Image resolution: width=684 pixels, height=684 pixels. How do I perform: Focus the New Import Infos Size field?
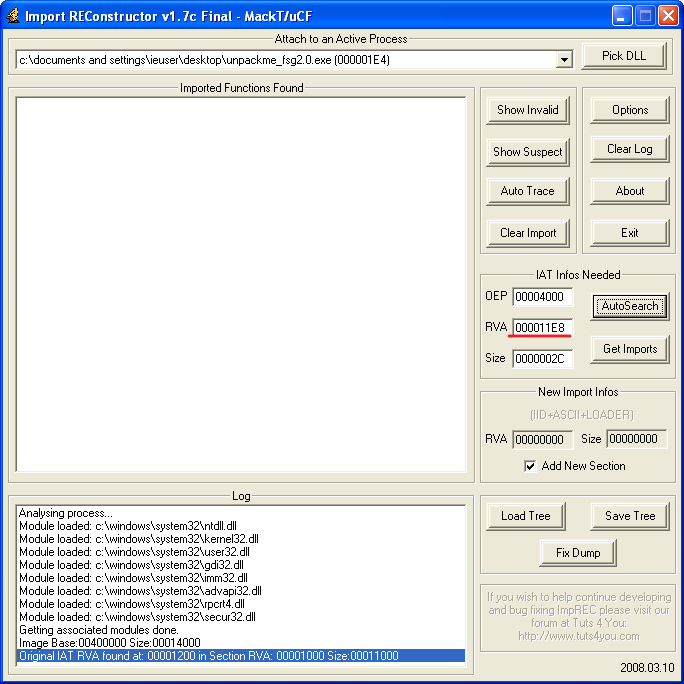click(636, 439)
